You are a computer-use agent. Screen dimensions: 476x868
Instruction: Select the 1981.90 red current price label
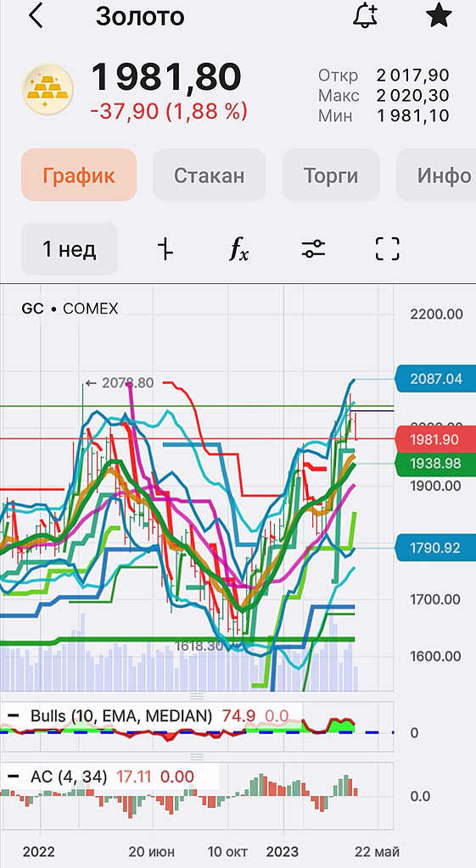pos(434,440)
